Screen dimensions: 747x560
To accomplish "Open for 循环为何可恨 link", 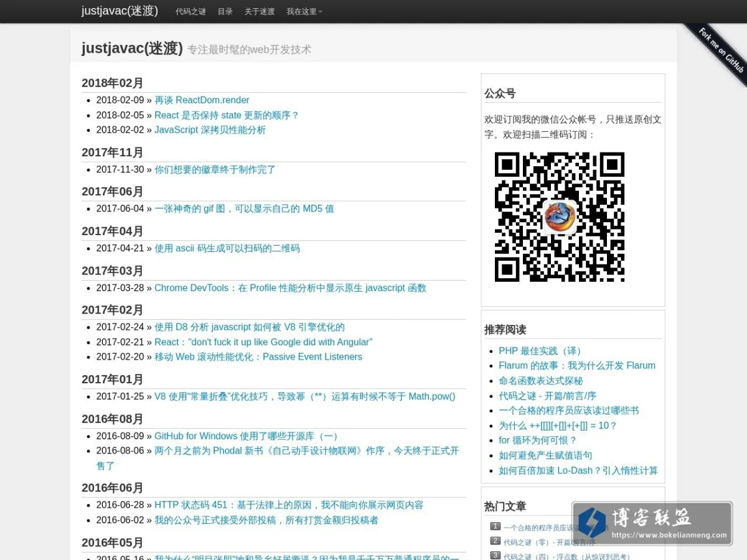I will coord(538,441).
